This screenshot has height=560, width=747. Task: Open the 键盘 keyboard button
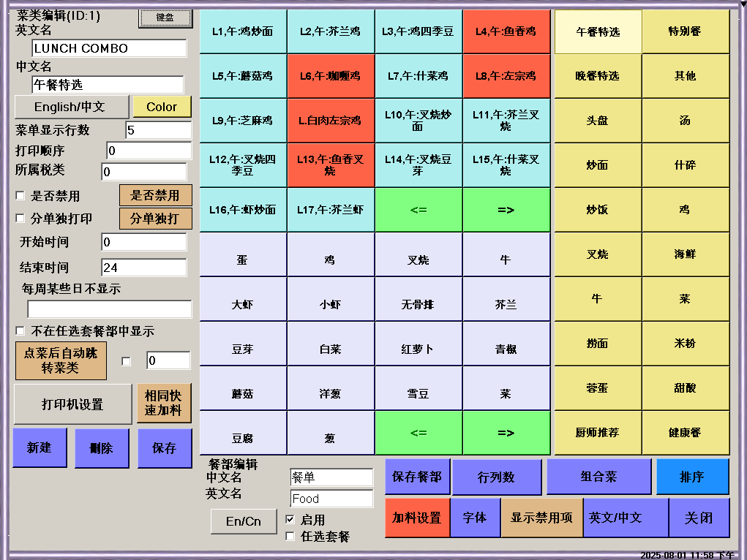click(x=165, y=18)
